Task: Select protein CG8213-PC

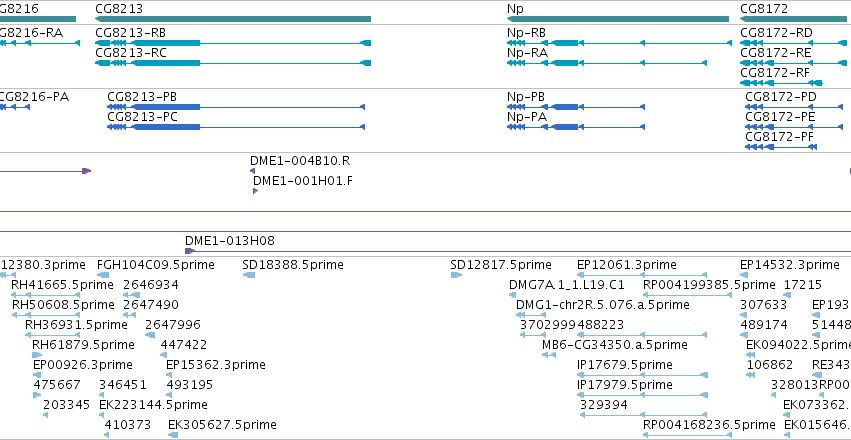Action: point(236,127)
